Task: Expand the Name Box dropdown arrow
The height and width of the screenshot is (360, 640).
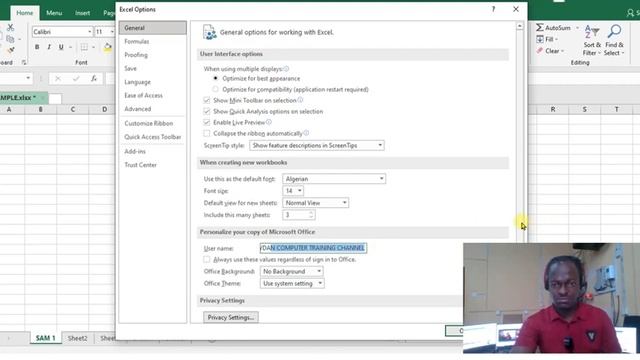Action: [28, 78]
